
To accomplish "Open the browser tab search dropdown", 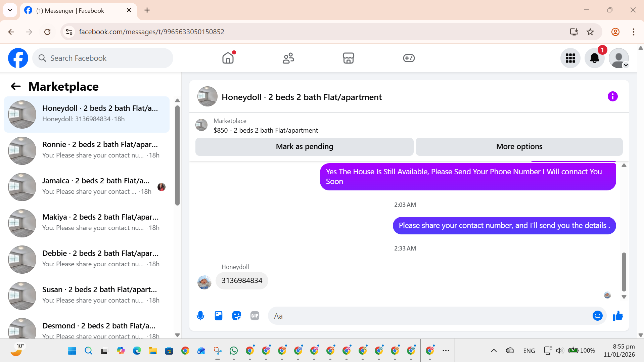I will tap(10, 10).
